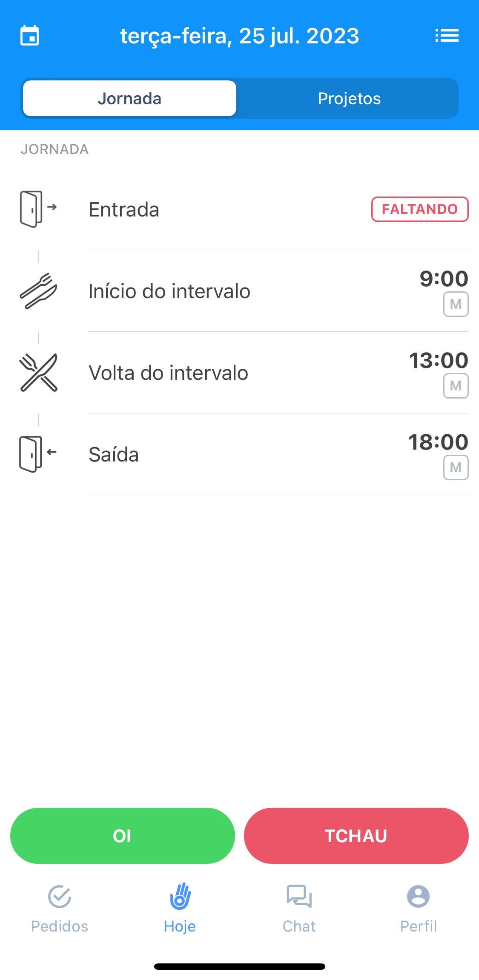
Task: Open the calendar date picker icon
Action: click(30, 36)
